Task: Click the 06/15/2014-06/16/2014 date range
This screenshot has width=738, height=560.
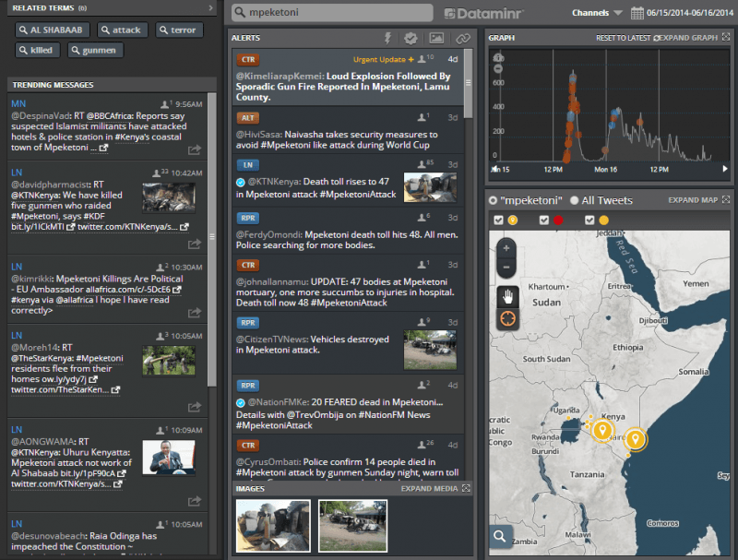Action: coord(689,13)
